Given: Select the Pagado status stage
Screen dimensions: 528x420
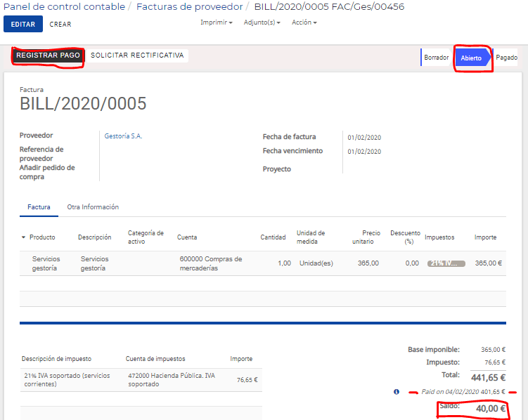Looking at the screenshot, I should [x=506, y=58].
